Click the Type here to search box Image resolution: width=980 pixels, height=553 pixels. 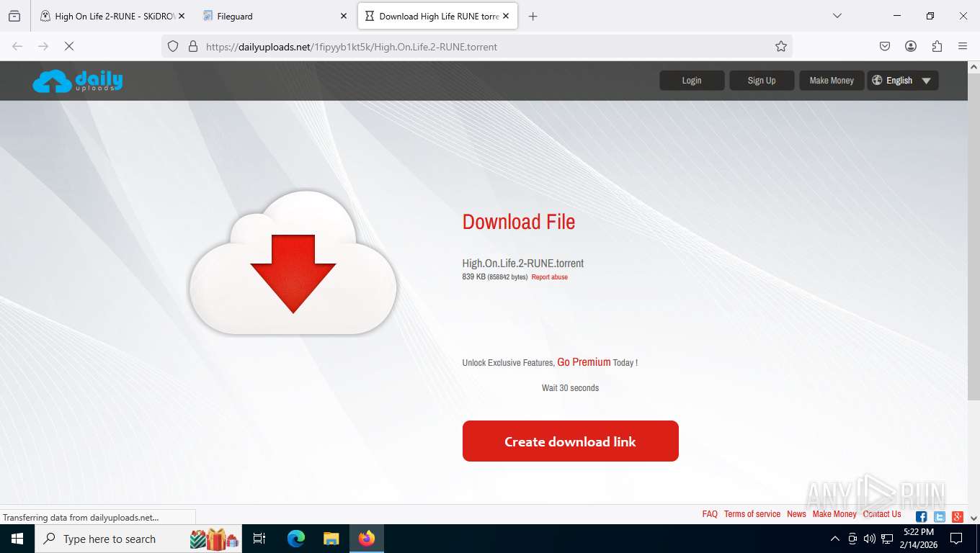pos(140,539)
